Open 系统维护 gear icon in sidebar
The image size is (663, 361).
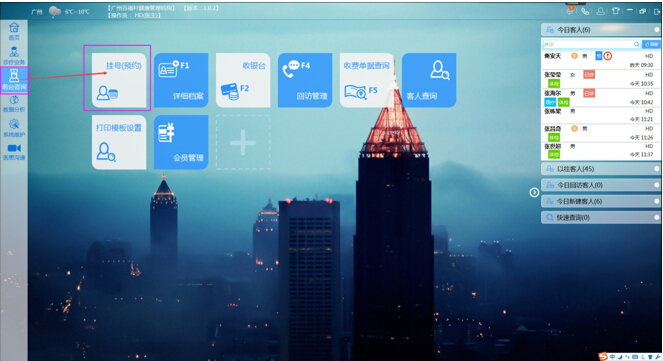[14, 128]
